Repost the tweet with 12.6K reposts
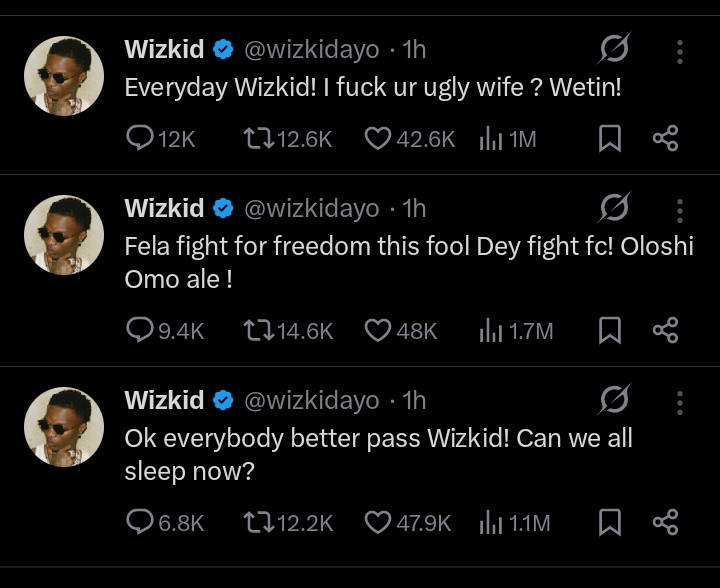720x588 pixels. coord(287,139)
